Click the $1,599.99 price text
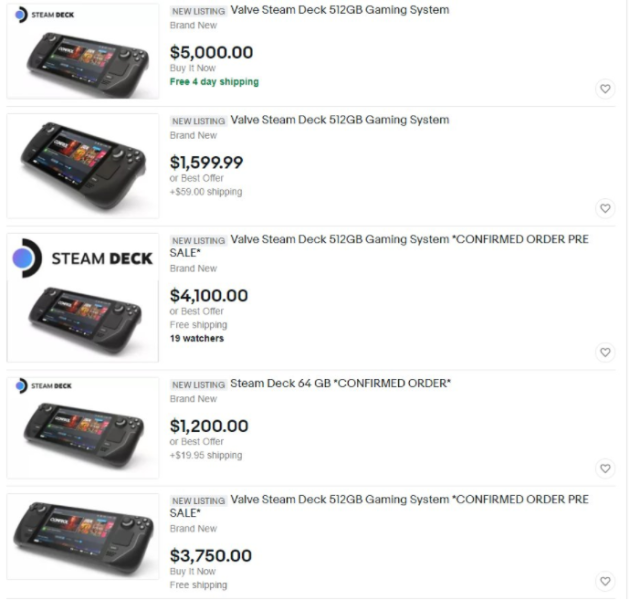 [207, 162]
